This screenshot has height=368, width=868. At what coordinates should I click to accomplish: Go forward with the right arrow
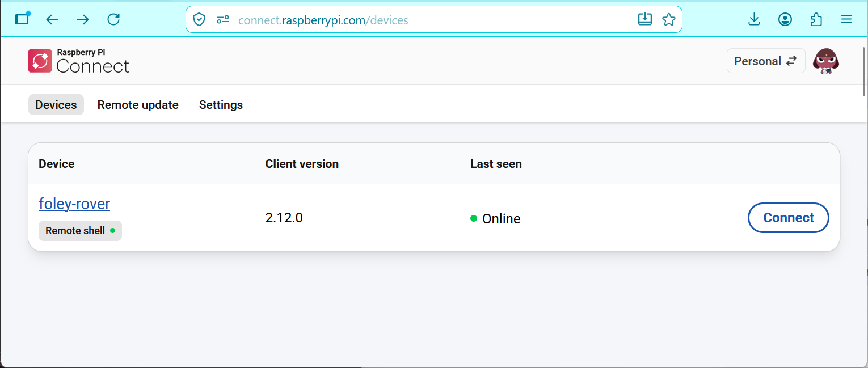click(83, 20)
